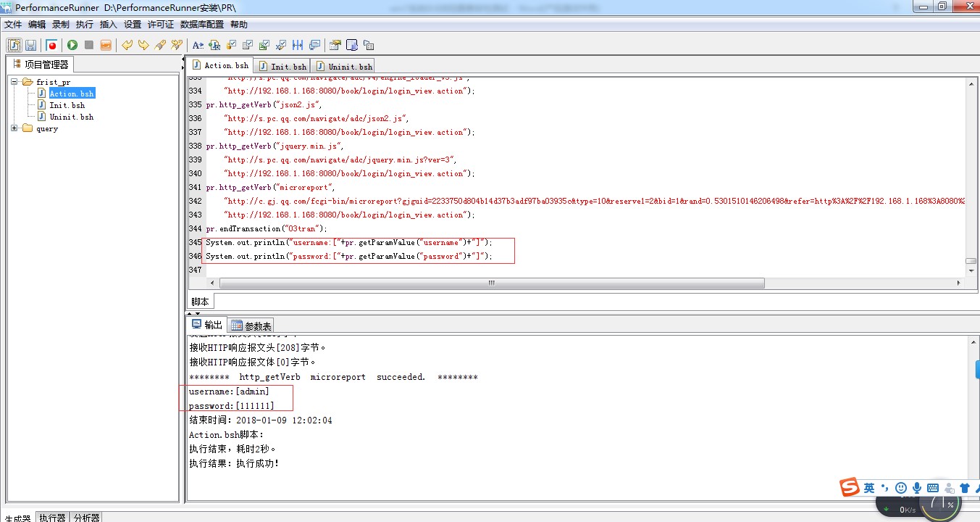Open the soft keyboard icon on IME bar

[x=933, y=488]
